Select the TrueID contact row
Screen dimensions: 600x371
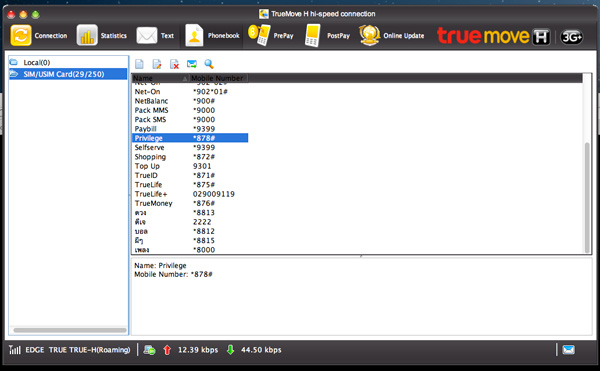[190, 176]
